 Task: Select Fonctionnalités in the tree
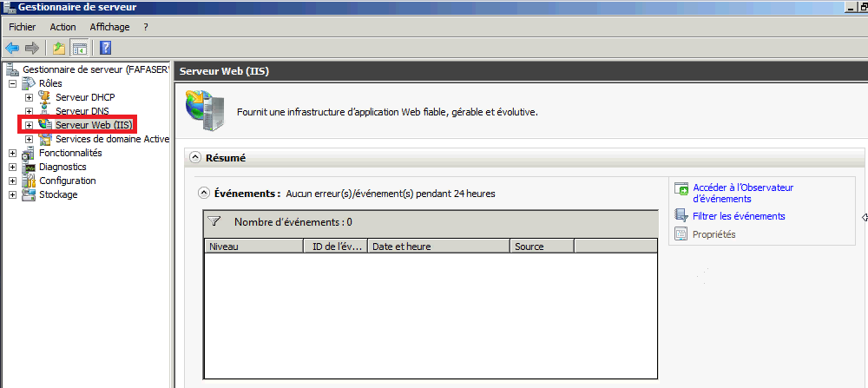pos(70,153)
